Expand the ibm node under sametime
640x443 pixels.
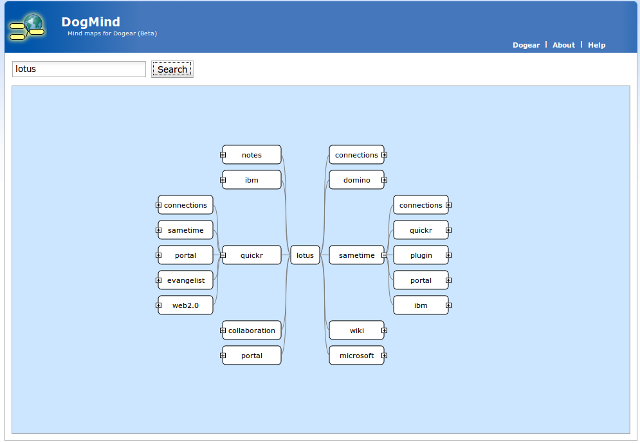(448, 305)
